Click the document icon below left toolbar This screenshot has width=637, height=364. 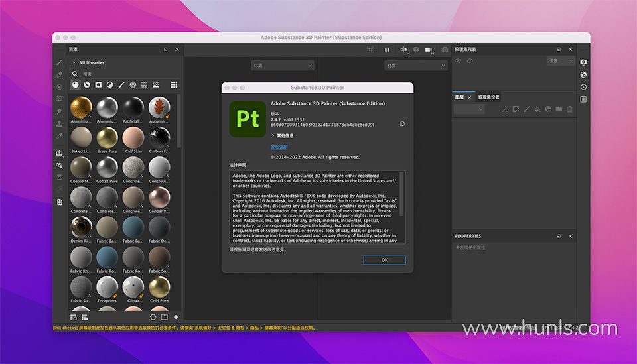pyautogui.click(x=59, y=202)
